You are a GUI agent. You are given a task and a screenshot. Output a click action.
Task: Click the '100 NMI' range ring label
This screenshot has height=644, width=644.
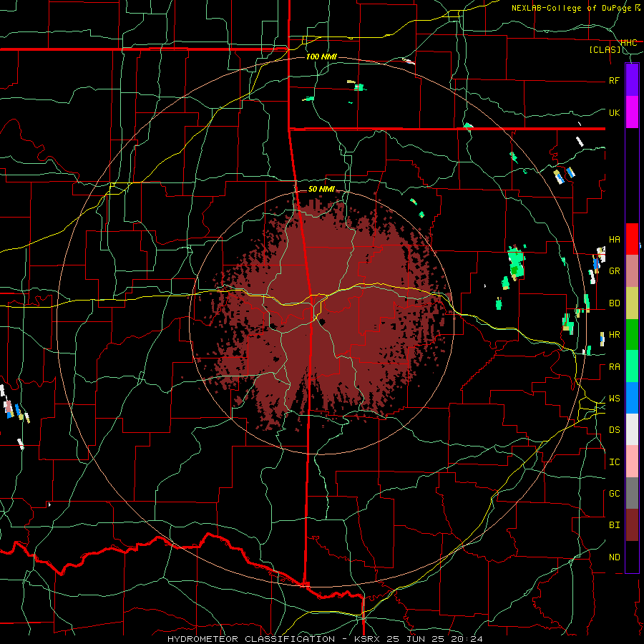(321, 57)
